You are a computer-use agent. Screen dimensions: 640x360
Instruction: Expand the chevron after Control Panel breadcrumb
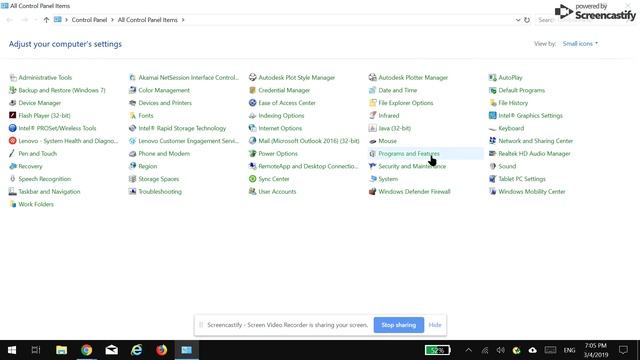[112, 20]
